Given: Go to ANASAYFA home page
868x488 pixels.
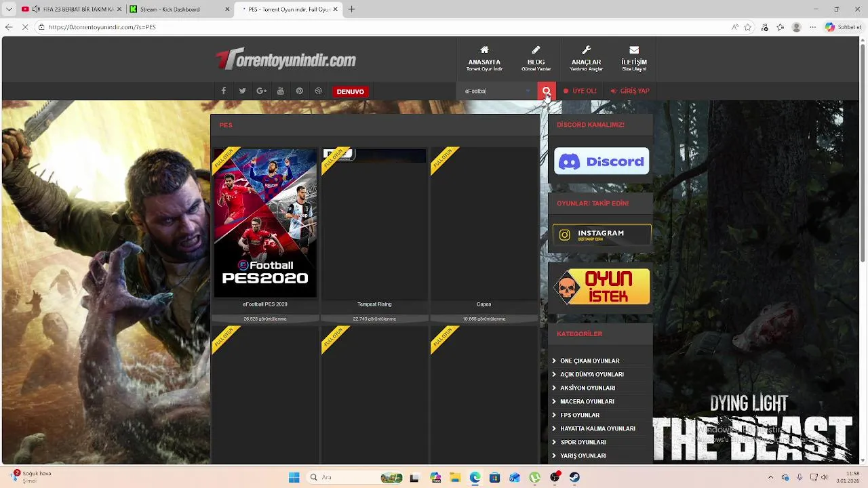Looking at the screenshot, I should click(x=484, y=59).
